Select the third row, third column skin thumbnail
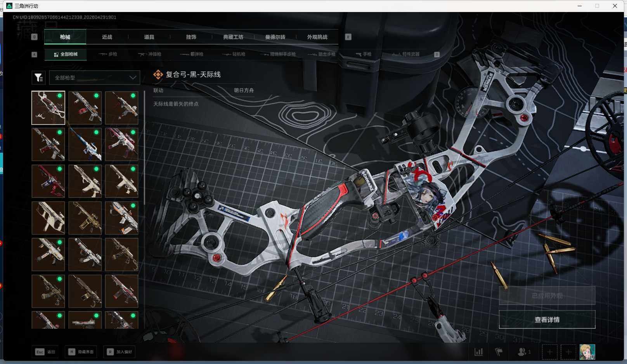 click(121, 181)
